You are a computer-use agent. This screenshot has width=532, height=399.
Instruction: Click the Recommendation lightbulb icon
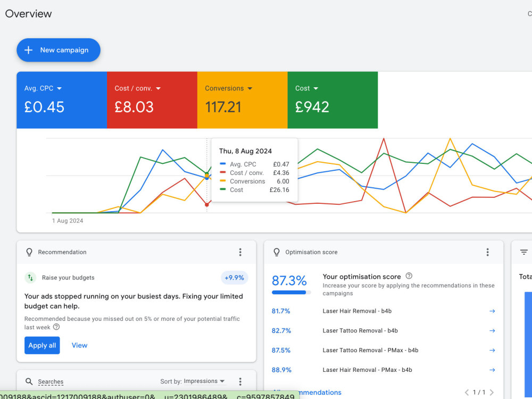pos(29,252)
